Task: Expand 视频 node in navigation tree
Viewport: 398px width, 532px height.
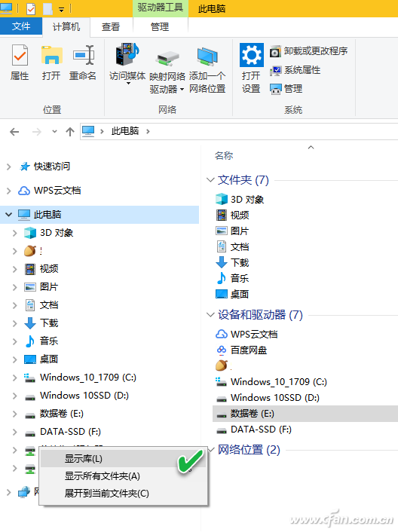Action: (x=14, y=269)
